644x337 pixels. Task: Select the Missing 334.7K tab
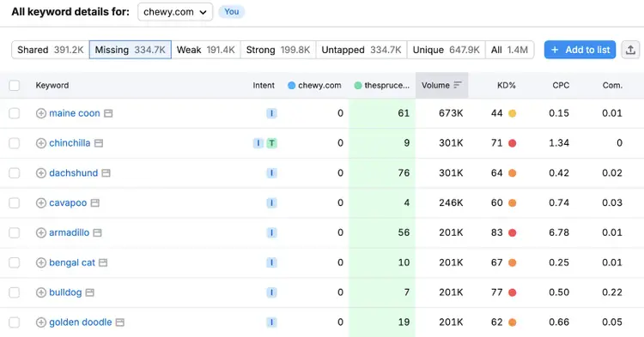click(131, 50)
